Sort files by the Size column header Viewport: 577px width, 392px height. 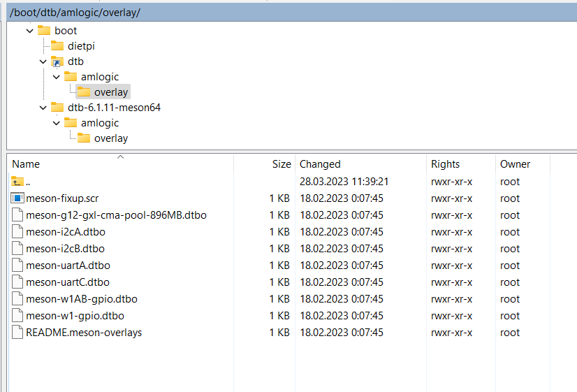point(282,164)
